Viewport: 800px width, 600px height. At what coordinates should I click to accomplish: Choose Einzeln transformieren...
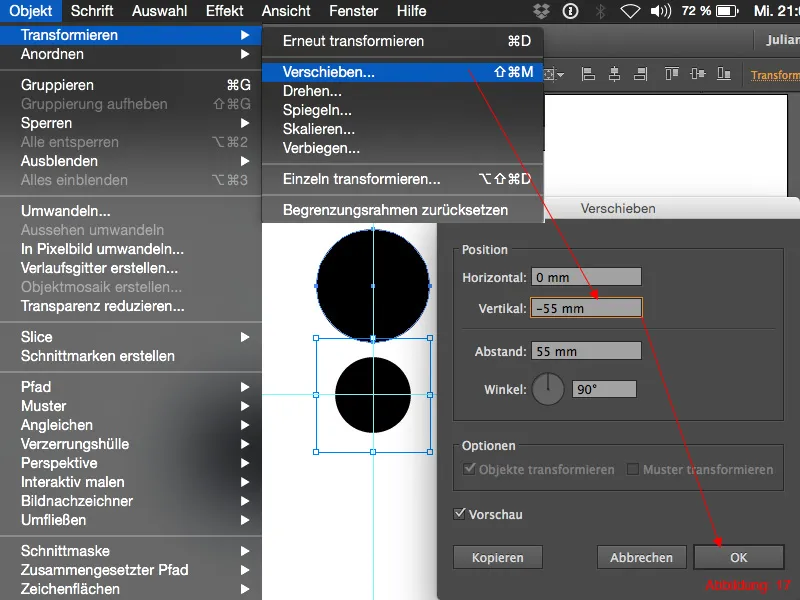(x=403, y=179)
